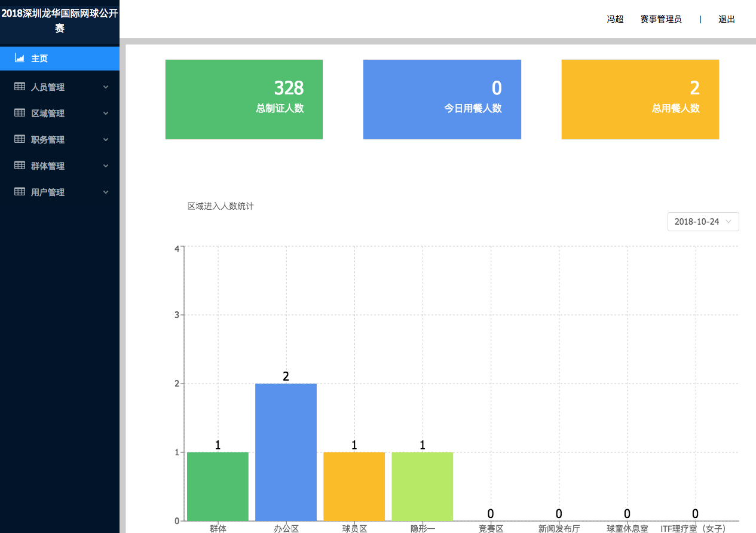
Task: Open the 2018-10-24 date dropdown
Action: (703, 222)
